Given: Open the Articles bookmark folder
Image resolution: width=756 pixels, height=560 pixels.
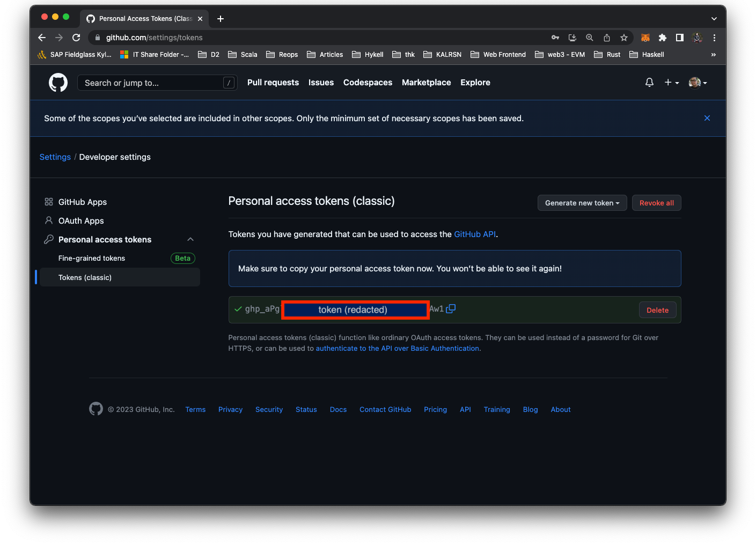Looking at the screenshot, I should (x=325, y=55).
